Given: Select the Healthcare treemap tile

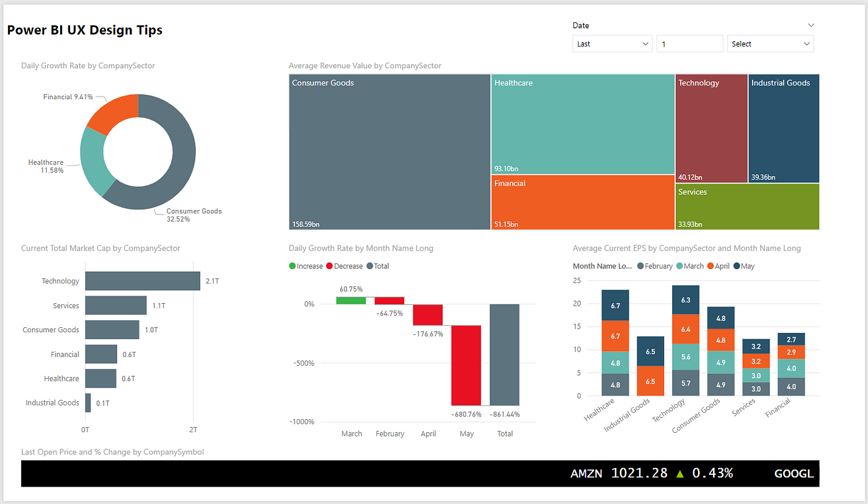Looking at the screenshot, I should tap(583, 124).
